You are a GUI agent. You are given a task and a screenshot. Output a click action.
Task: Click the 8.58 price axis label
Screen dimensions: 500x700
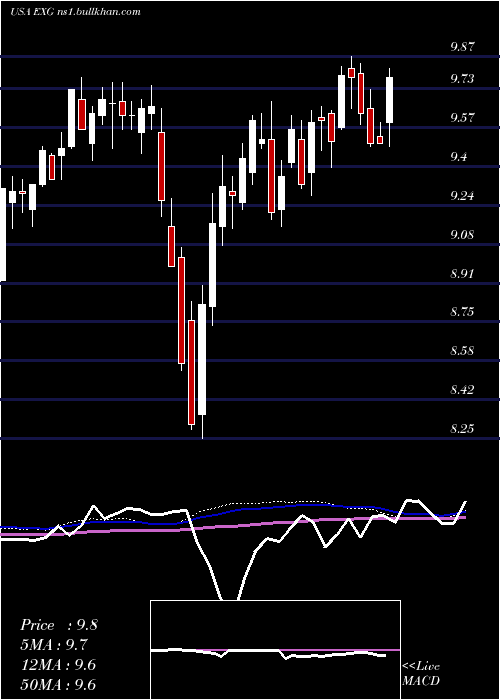462,350
